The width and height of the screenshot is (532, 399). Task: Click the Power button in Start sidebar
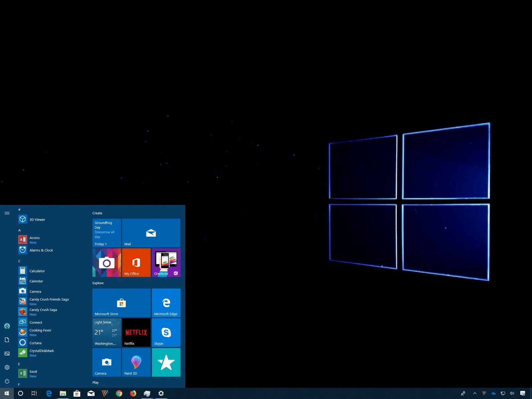pos(7,381)
